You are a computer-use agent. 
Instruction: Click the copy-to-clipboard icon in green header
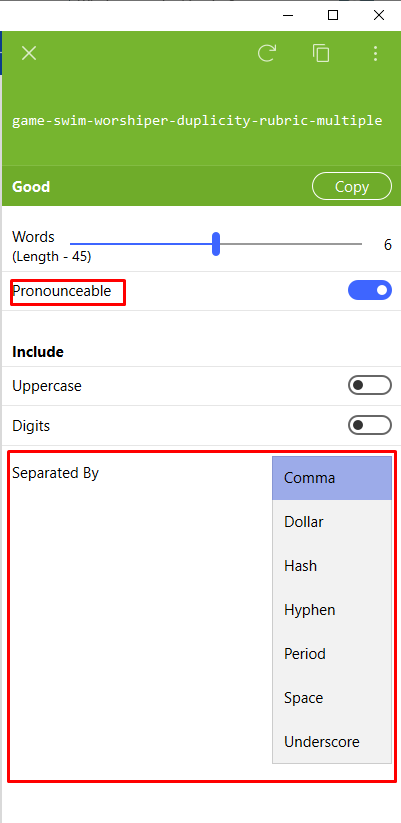click(x=321, y=53)
